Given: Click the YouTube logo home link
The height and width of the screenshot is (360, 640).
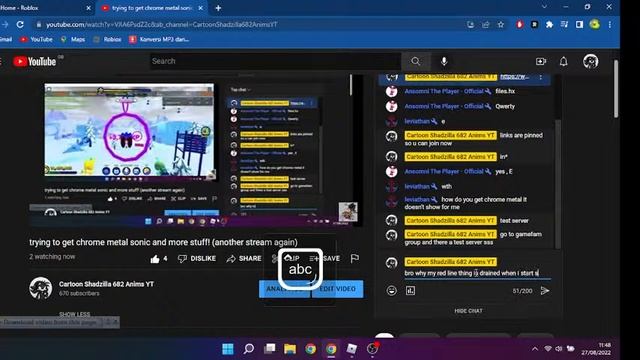Looking at the screenshot, I should tap(35, 62).
